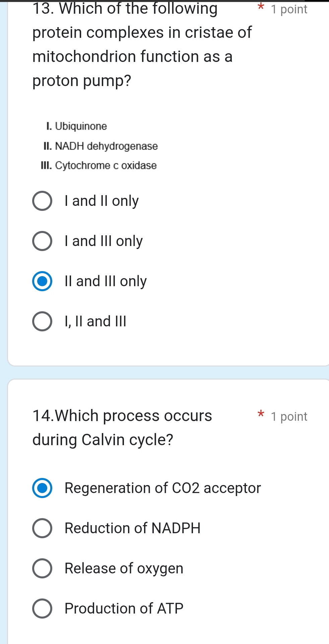Click the filled radio beside Regeneration of CO2 acceptor

(42, 488)
